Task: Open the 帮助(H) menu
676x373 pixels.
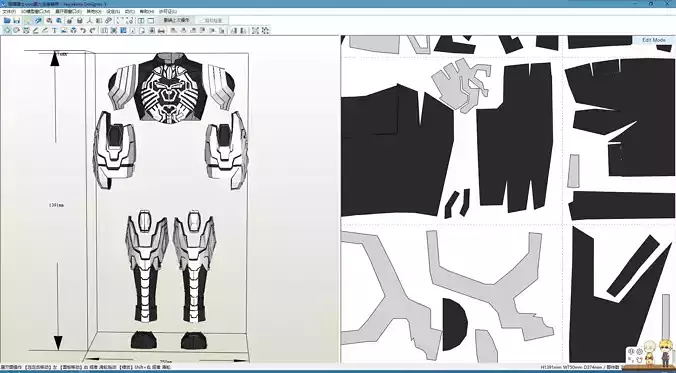Action: (147, 12)
